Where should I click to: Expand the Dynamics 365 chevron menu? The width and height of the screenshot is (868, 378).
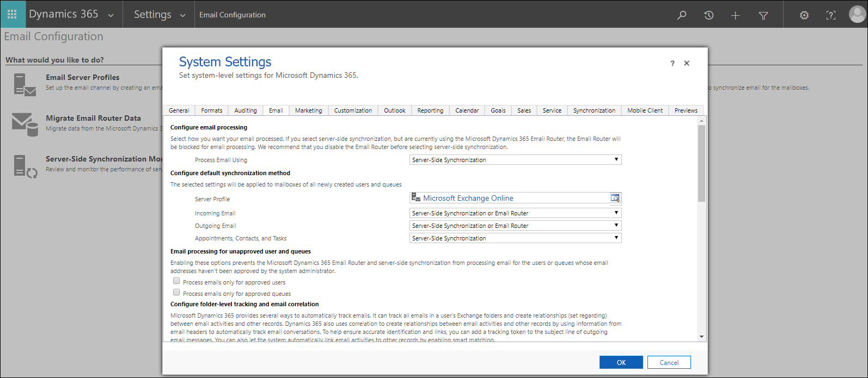(x=111, y=15)
